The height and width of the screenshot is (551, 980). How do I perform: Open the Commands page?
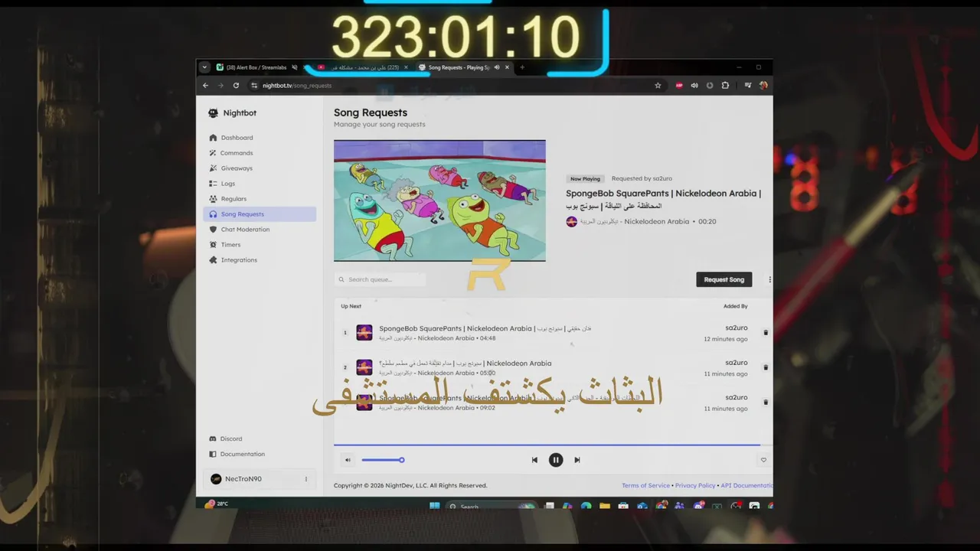(260, 153)
